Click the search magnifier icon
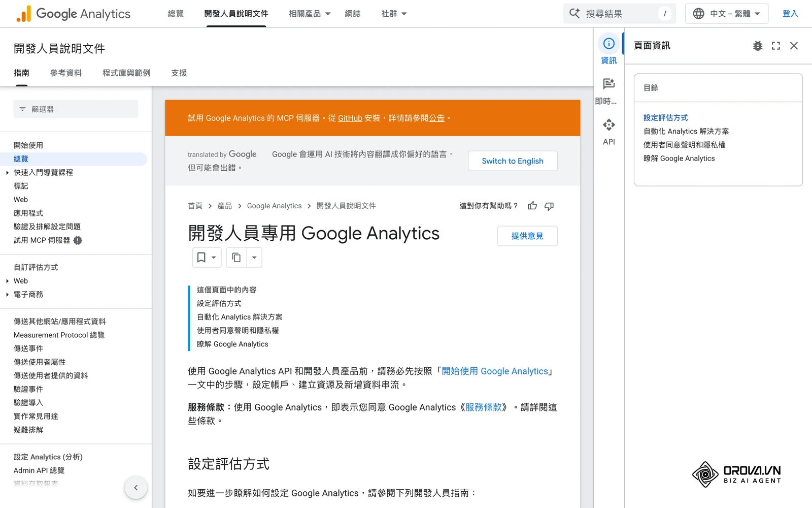Image resolution: width=812 pixels, height=508 pixels. click(574, 14)
